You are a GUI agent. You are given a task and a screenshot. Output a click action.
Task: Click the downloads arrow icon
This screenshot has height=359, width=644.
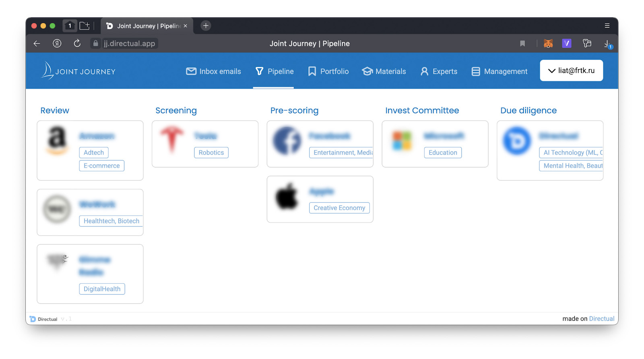point(608,44)
